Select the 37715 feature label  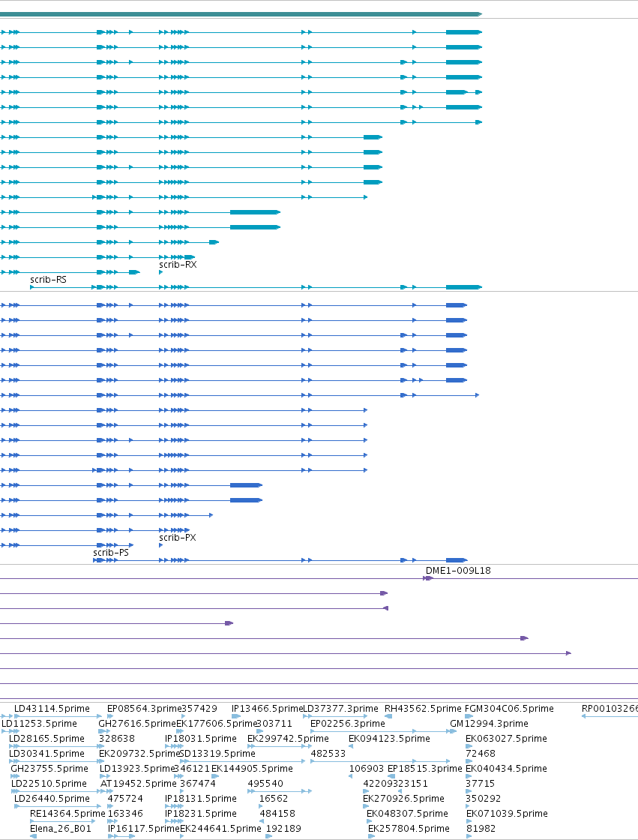click(481, 784)
